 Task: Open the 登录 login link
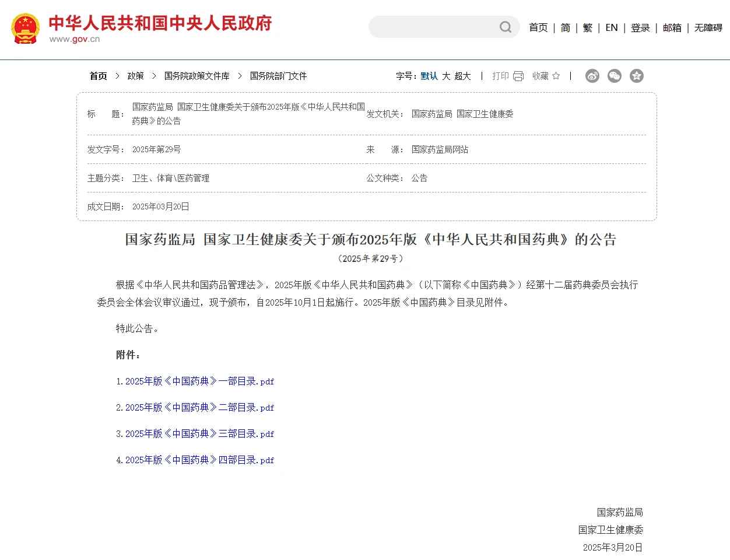tap(640, 27)
